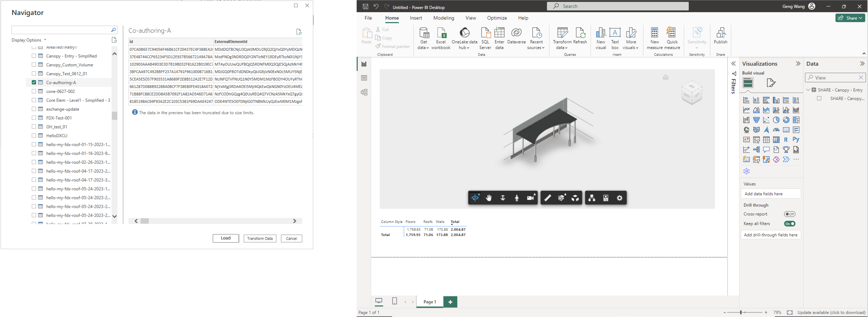Click Transform Data button in Navigator
The height and width of the screenshot is (317, 868).
tap(260, 238)
